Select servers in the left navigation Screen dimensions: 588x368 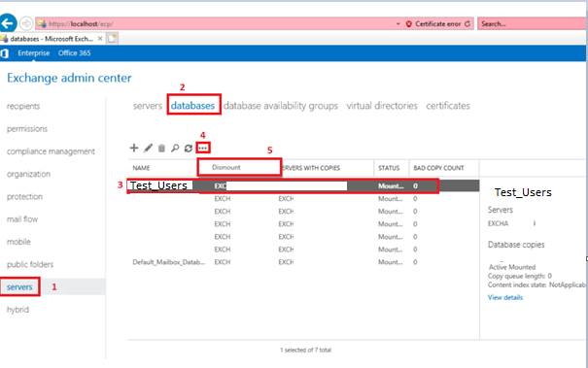(x=19, y=287)
